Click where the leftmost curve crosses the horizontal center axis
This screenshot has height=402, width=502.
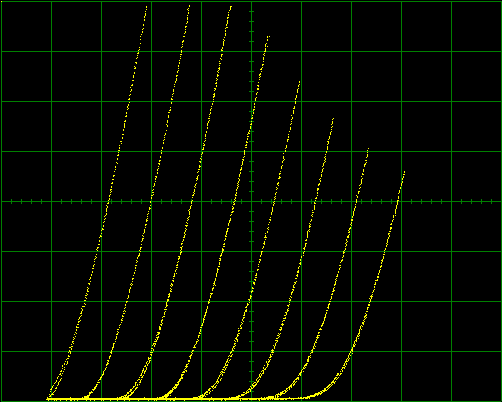click(108, 201)
